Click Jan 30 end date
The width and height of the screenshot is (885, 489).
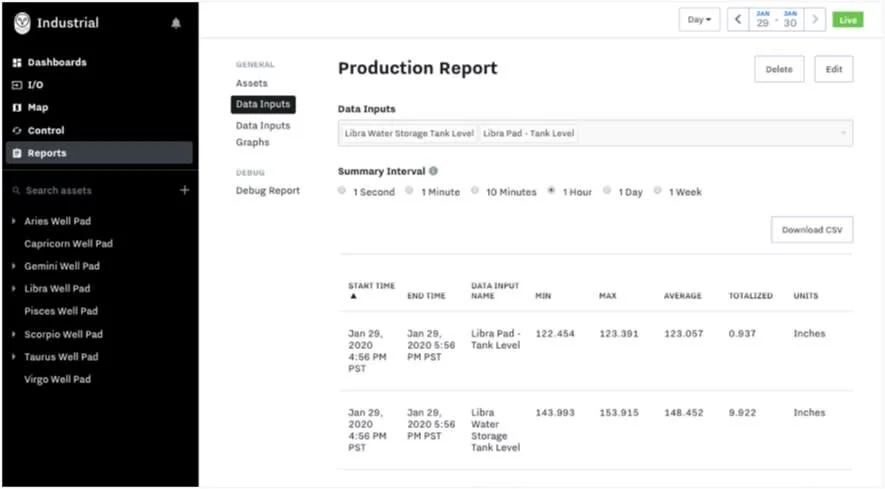pyautogui.click(x=790, y=20)
